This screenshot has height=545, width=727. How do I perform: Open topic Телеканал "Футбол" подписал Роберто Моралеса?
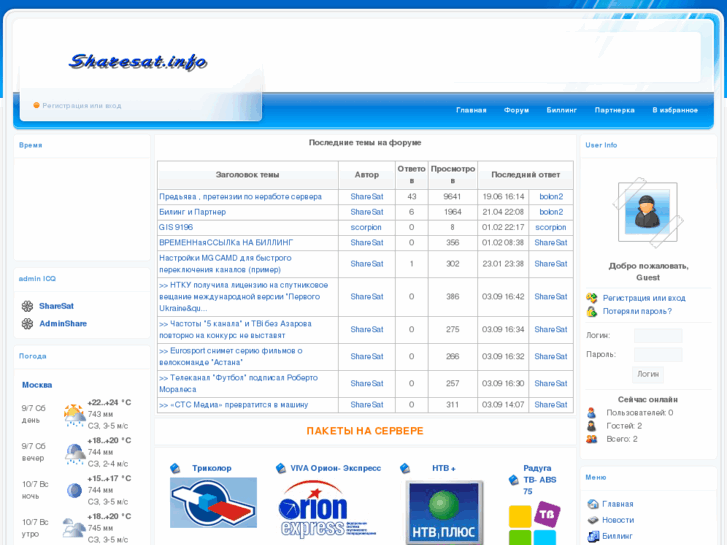click(238, 383)
